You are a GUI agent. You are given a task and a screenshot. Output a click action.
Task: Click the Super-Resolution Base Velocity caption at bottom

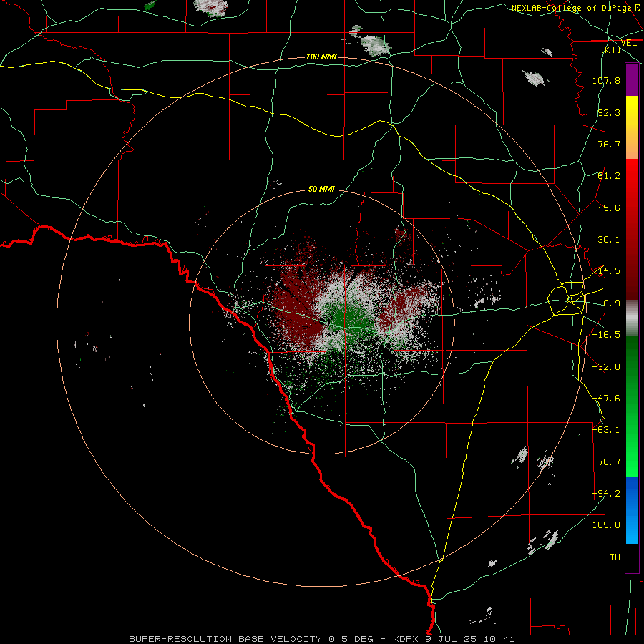point(321,639)
